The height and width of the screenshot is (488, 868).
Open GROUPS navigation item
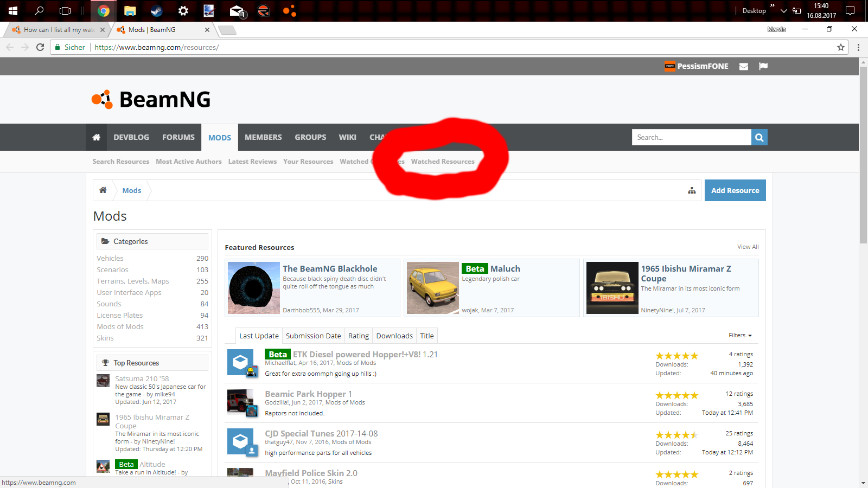pos(310,137)
